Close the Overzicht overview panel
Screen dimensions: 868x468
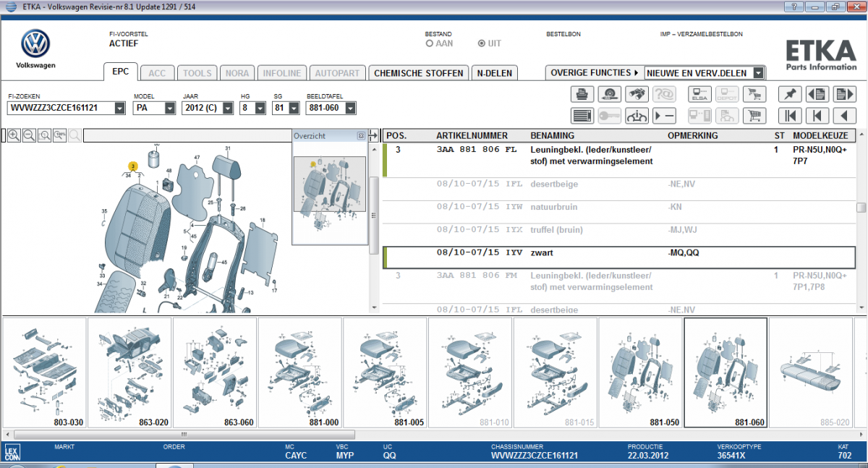[x=361, y=135]
